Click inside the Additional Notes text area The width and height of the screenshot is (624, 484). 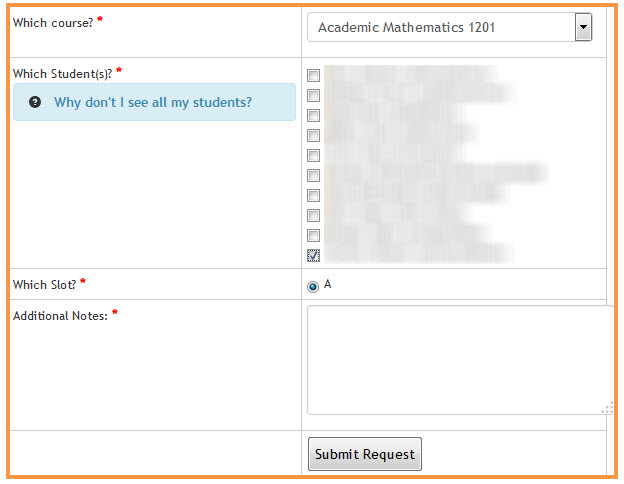461,360
